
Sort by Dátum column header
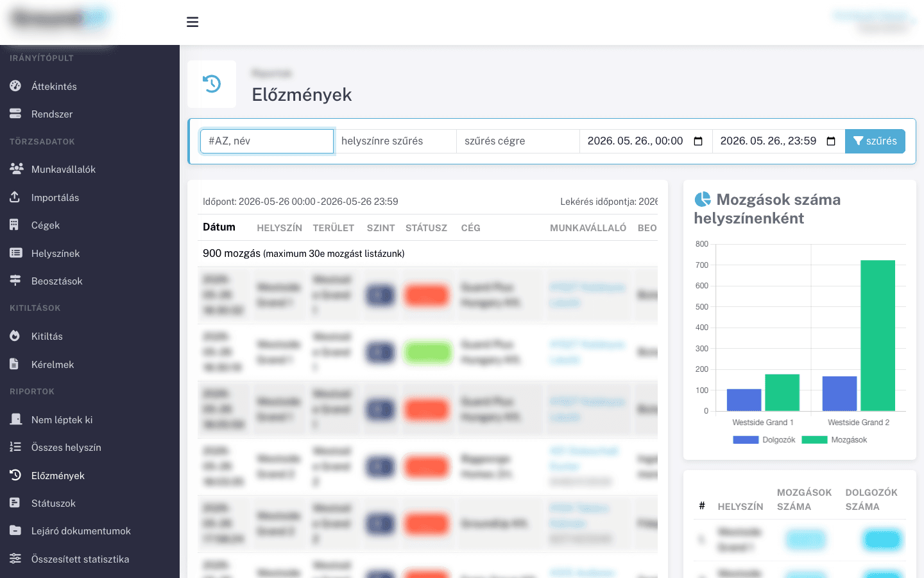click(x=219, y=227)
